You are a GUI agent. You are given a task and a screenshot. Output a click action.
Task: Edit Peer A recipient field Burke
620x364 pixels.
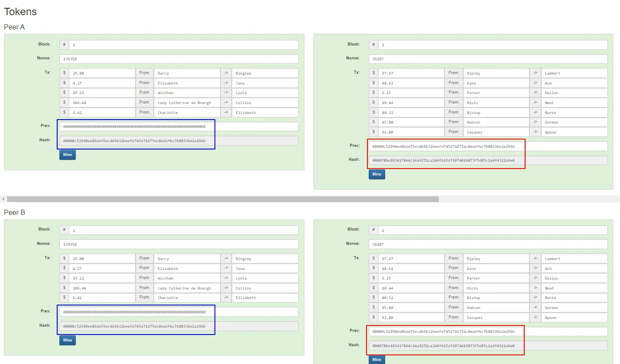575,113
